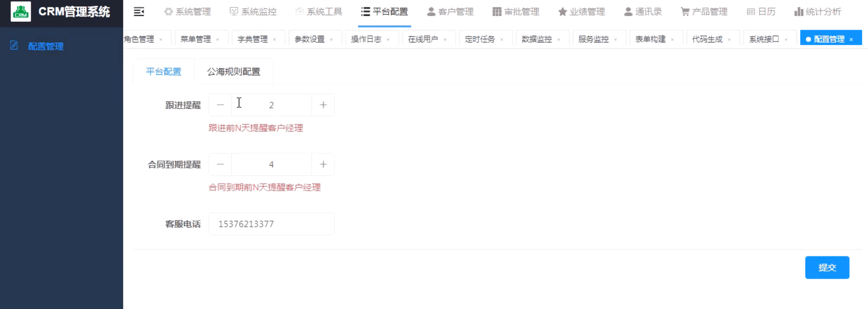Open 系统管理 gear icon menu
Viewport: 868px width, 309px height.
(x=187, y=12)
